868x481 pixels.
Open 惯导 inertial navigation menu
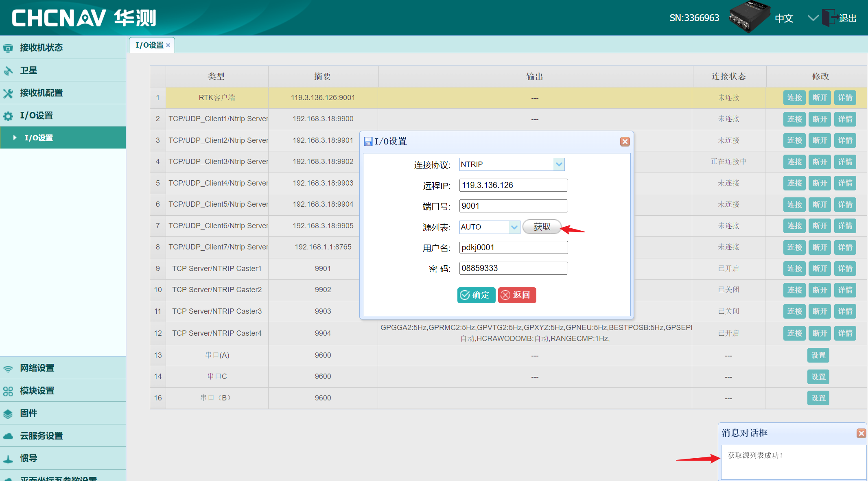click(63, 458)
